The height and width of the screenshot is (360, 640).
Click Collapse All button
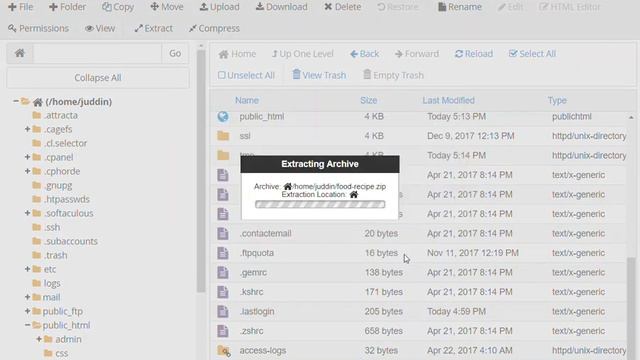tap(98, 78)
